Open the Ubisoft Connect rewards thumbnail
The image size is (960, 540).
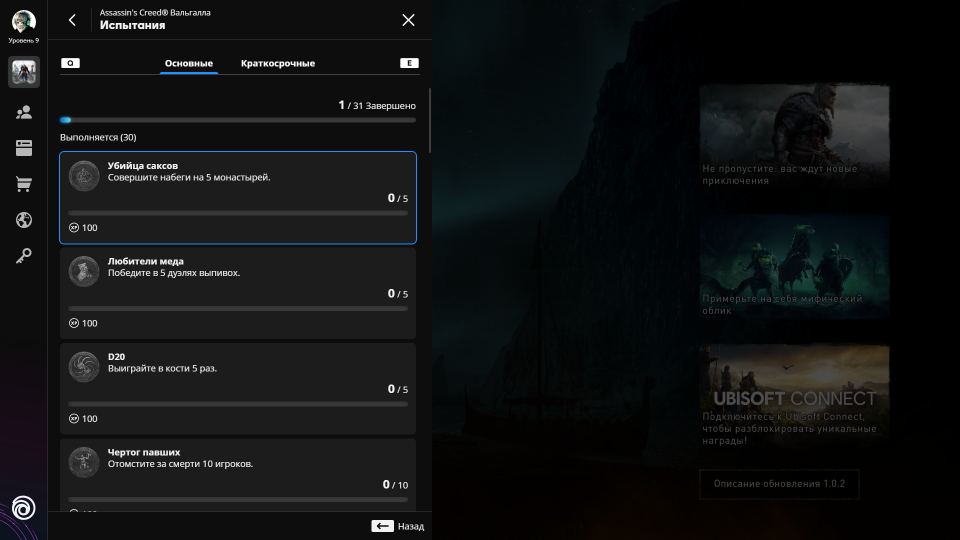[x=794, y=396]
